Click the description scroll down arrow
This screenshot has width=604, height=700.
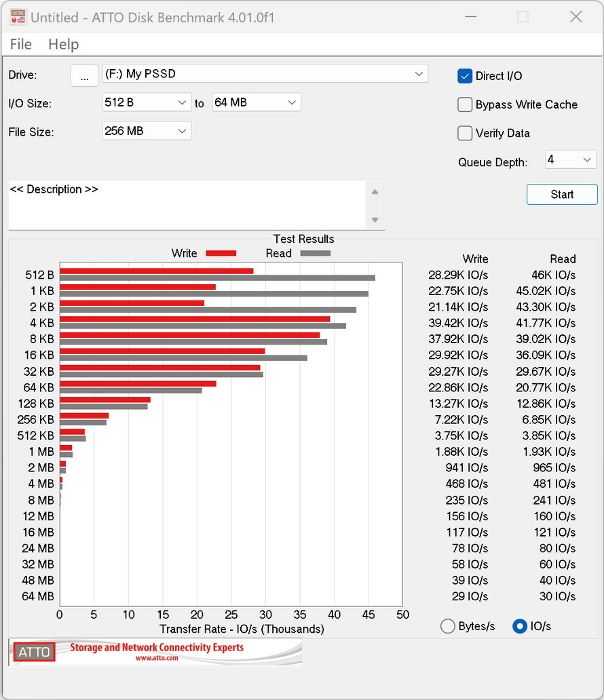pos(375,220)
